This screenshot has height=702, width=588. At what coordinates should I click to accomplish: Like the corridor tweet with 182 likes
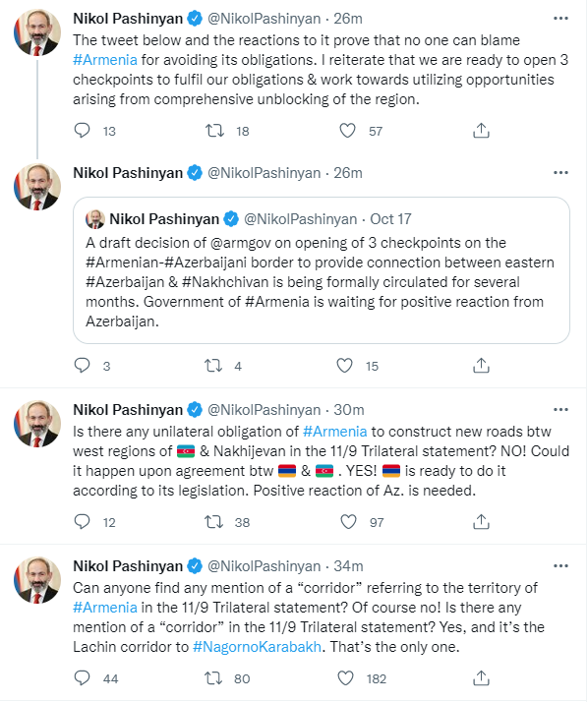click(345, 677)
